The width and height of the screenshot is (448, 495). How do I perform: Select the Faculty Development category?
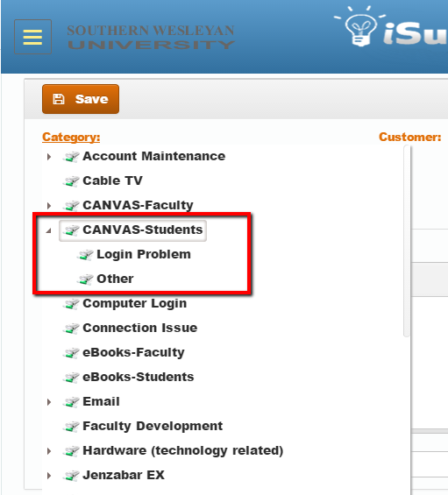coord(153,426)
